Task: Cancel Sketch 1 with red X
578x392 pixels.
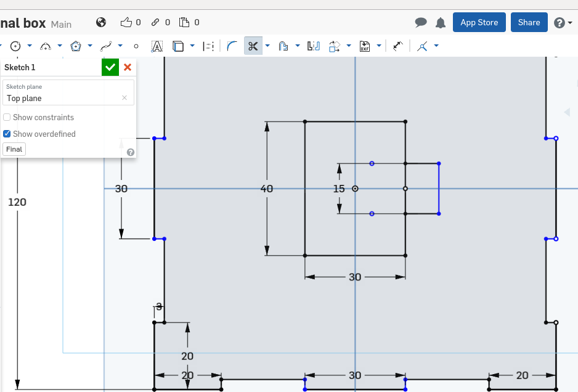Action: 128,67
